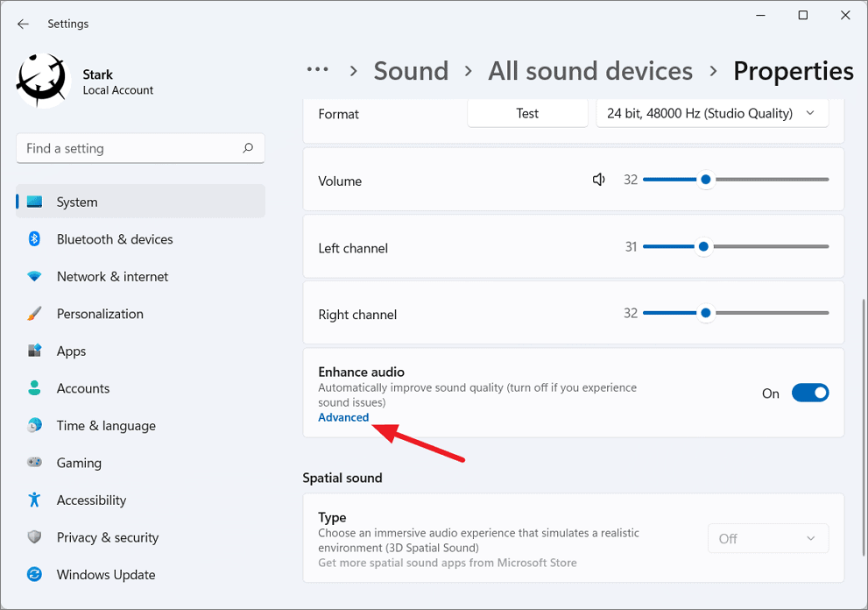The width and height of the screenshot is (868, 610).
Task: Click the Find a setting field
Action: (141, 148)
